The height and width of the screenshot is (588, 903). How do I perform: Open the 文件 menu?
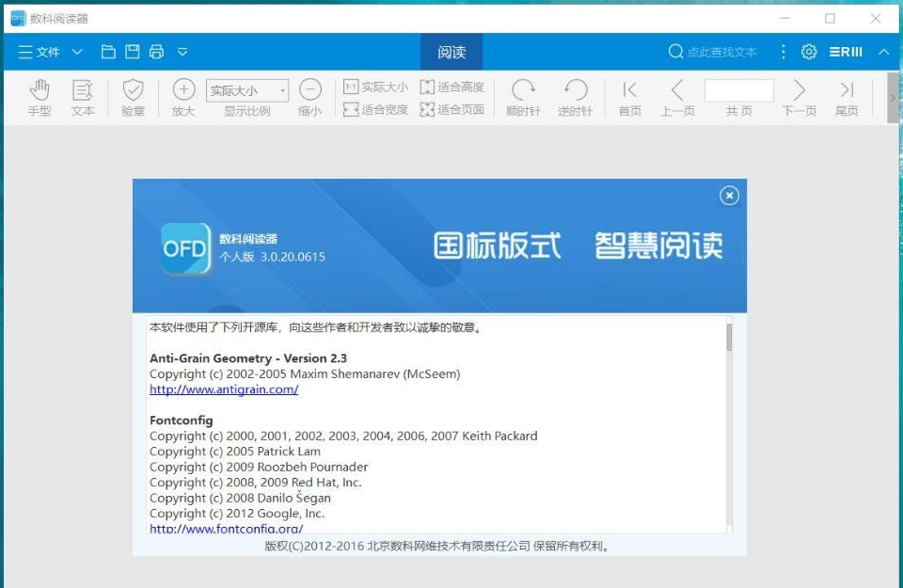tap(40, 53)
